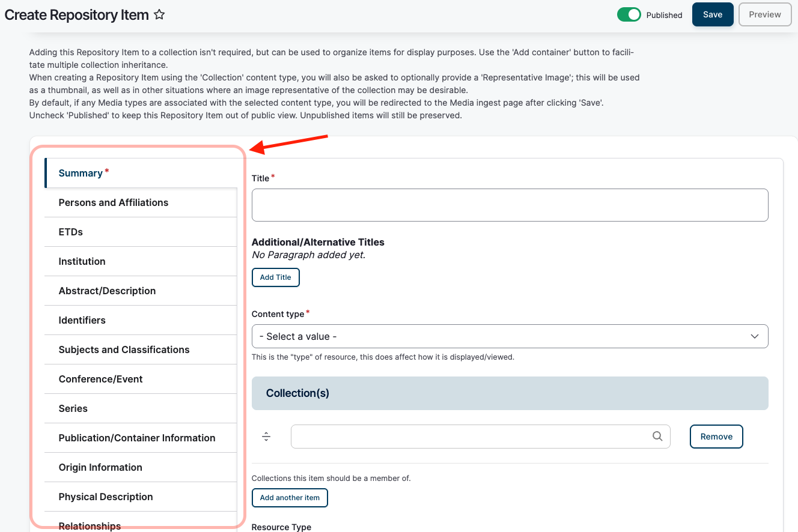Viewport: 798px width, 532px height.
Task: Select the Physical Description tab
Action: 141,497
